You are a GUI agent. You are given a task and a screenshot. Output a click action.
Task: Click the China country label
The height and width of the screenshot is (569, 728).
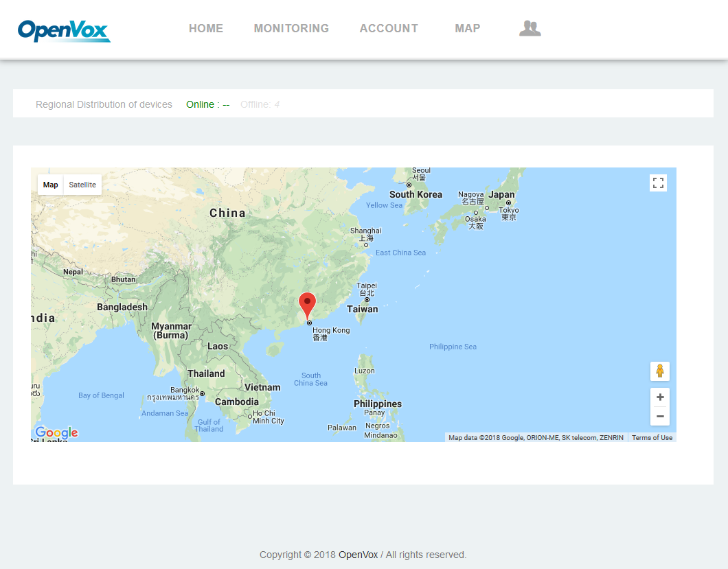point(227,213)
